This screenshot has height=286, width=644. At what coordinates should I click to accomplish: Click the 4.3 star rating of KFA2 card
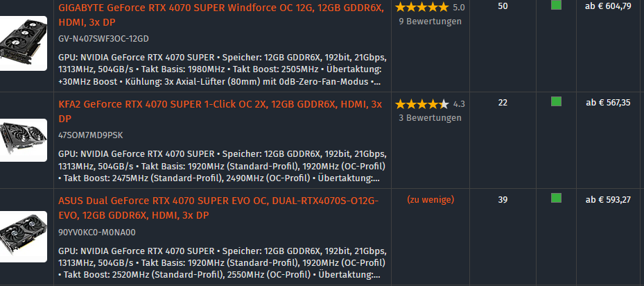[430, 104]
